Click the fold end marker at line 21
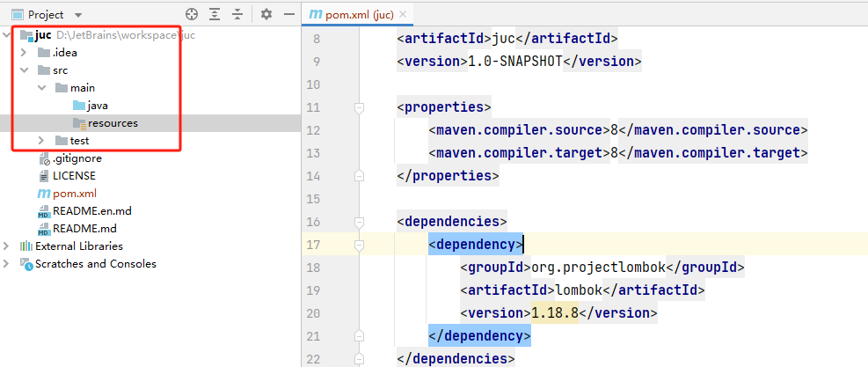Screen dimensions: 868x367 [x=360, y=336]
